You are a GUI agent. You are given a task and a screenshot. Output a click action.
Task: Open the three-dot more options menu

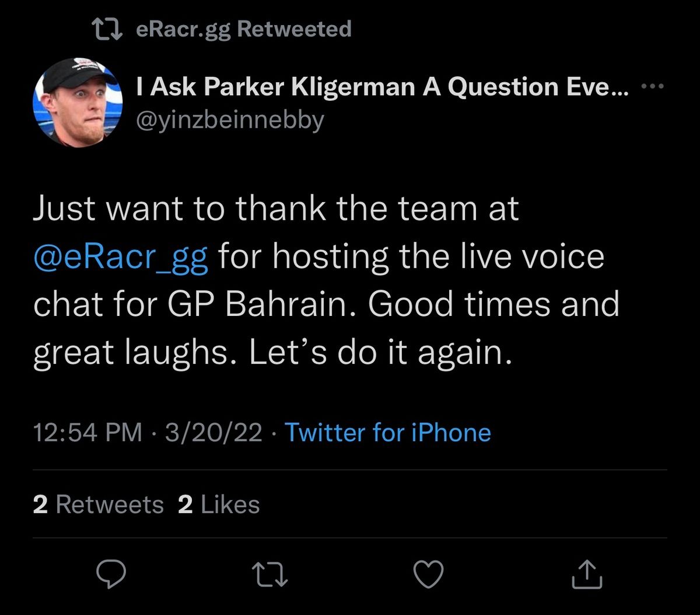coord(652,87)
